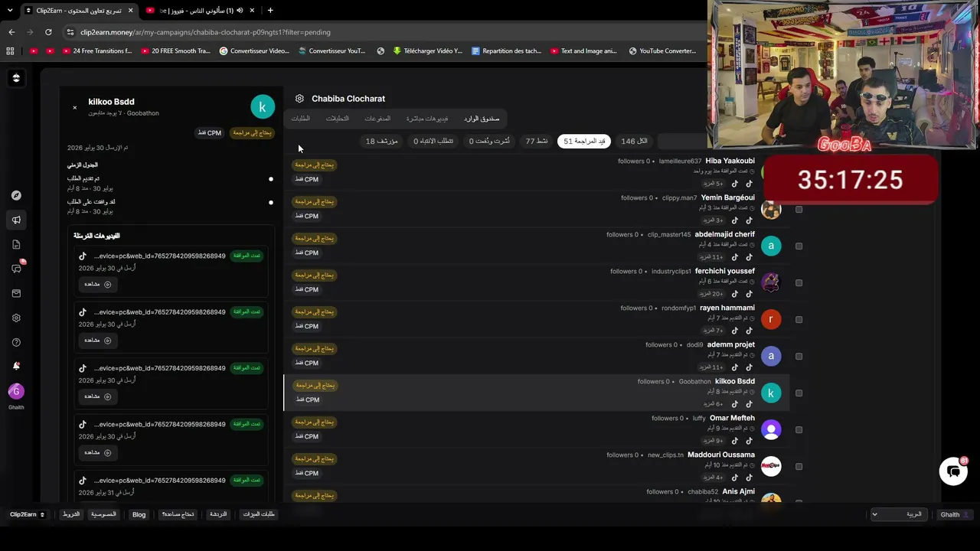Open the help question-mark icon in the sidebar

[x=16, y=342]
